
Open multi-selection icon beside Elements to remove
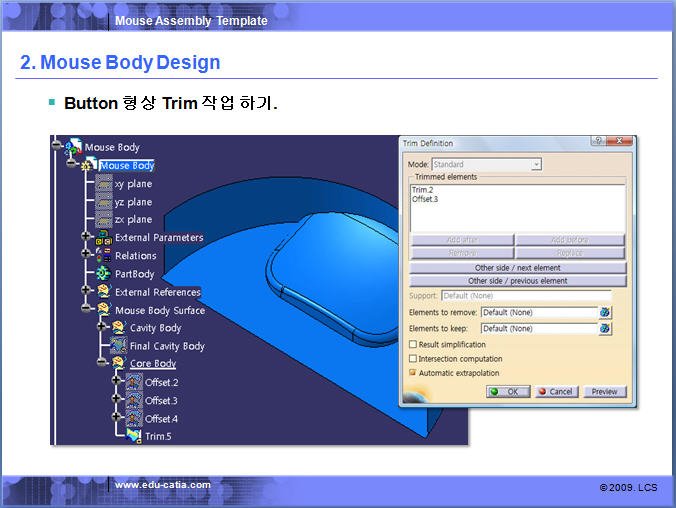point(605,313)
